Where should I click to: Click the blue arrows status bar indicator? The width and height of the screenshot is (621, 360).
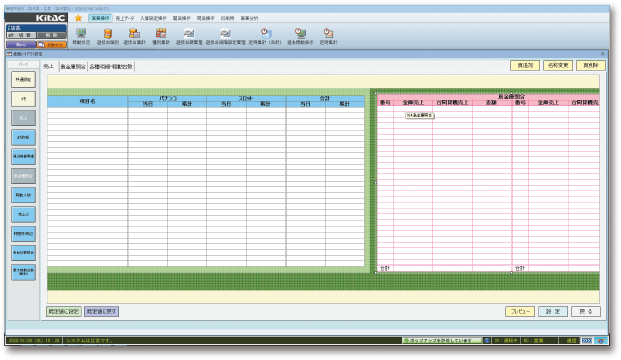click(587, 340)
